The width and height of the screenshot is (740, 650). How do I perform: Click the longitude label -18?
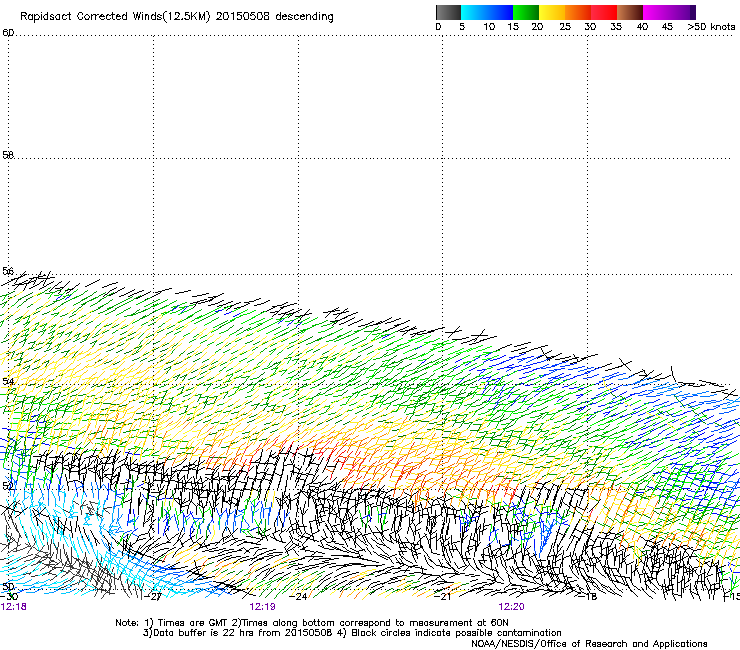588,597
